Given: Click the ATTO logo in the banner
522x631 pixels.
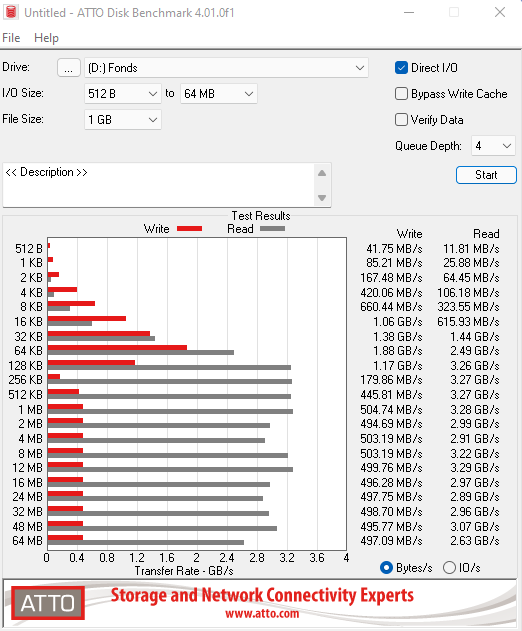Looking at the screenshot, I should pyautogui.click(x=48, y=603).
